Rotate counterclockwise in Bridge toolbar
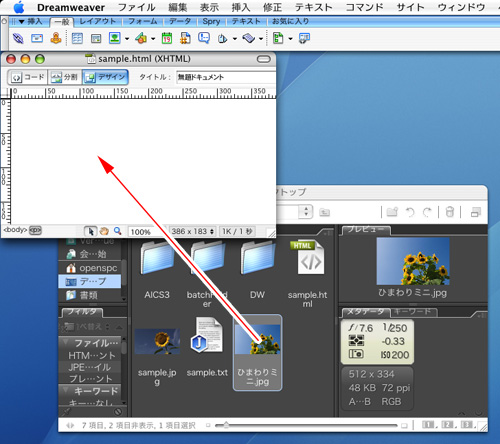 click(410, 212)
